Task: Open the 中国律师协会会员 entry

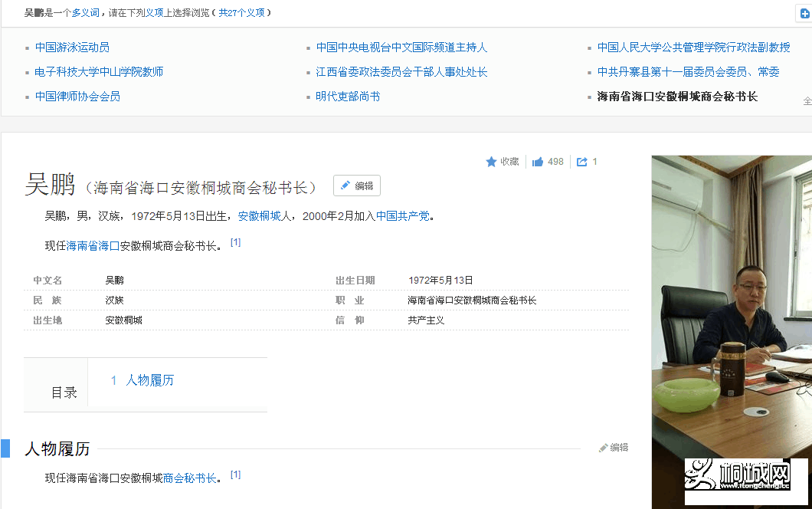Action: point(77,97)
